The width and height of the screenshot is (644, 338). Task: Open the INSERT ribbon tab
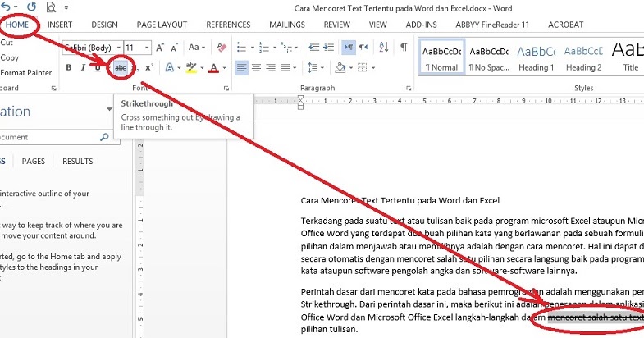[60, 25]
